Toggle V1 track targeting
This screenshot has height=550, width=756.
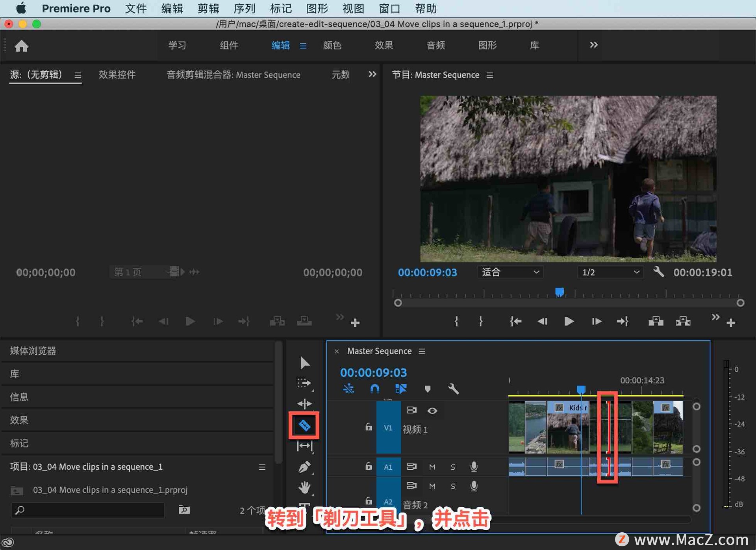(x=388, y=428)
